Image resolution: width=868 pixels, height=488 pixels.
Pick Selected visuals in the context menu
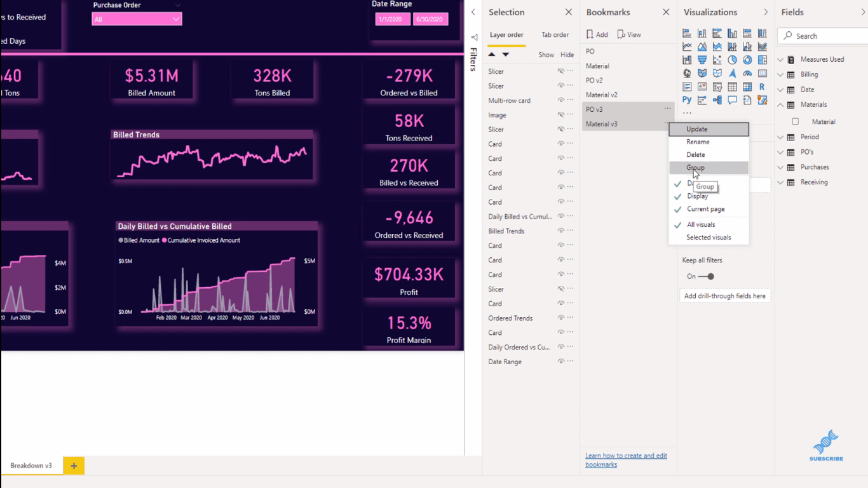point(709,238)
